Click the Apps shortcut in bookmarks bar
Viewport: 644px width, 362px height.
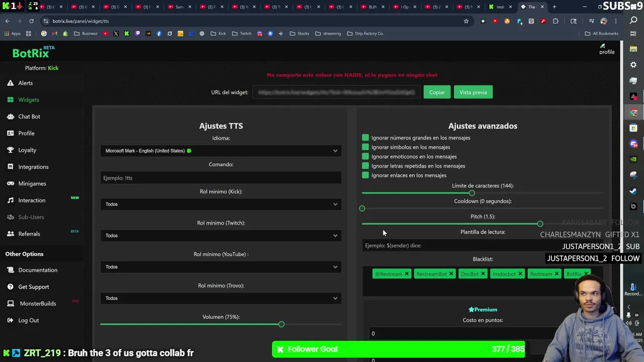click(12, 34)
